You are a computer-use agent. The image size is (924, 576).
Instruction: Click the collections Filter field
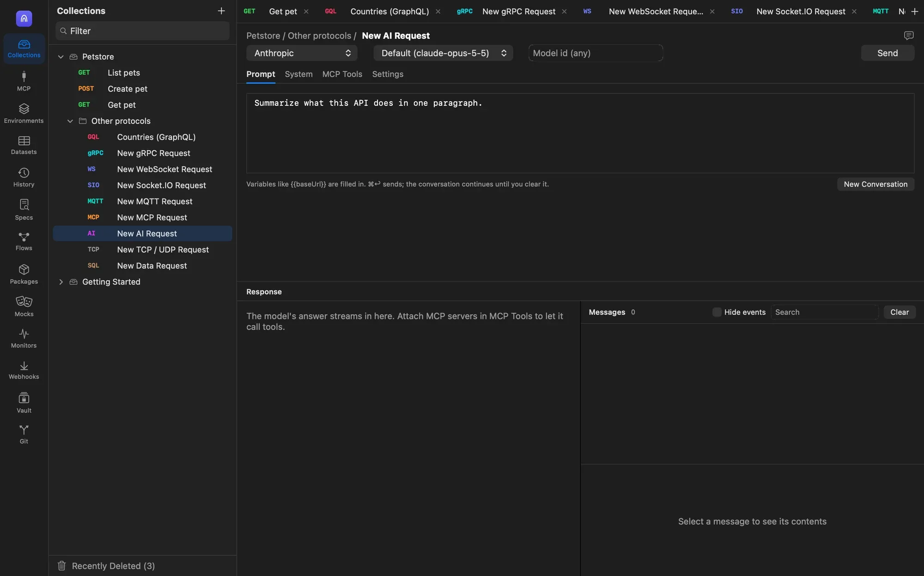pos(142,31)
